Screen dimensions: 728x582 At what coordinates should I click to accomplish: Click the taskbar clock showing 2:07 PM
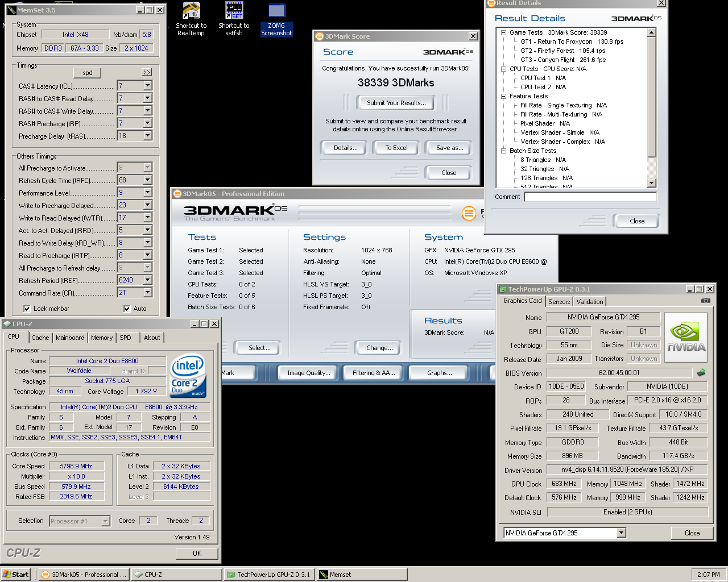(708, 575)
